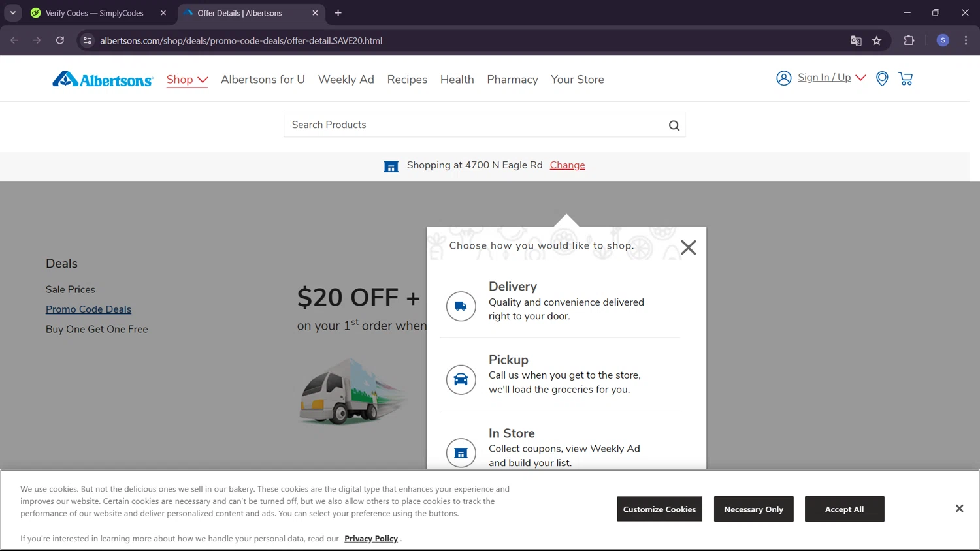Open Chrome profile avatar
This screenshot has width=980, height=551.
coord(943,40)
